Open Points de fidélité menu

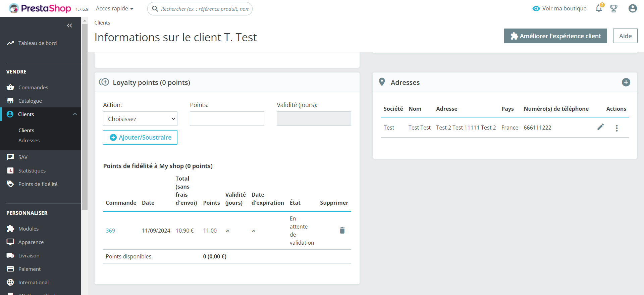pyautogui.click(x=38, y=184)
